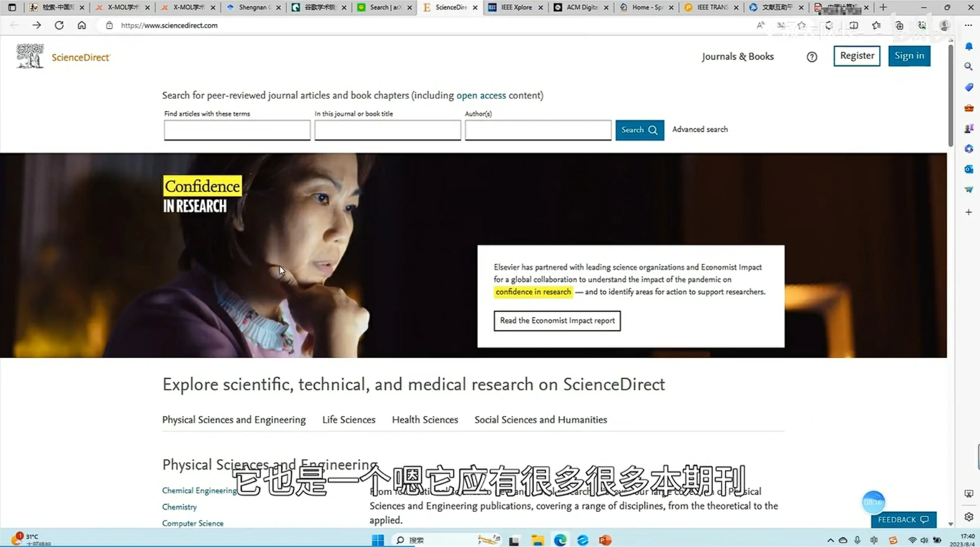Open the Windows Start menu
Image resolution: width=980 pixels, height=547 pixels.
[378, 540]
